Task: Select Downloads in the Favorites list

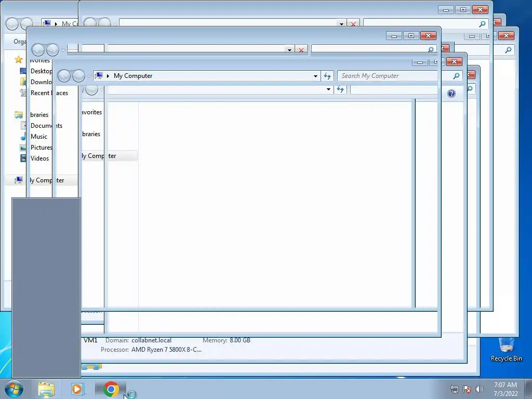Action: click(x=41, y=82)
